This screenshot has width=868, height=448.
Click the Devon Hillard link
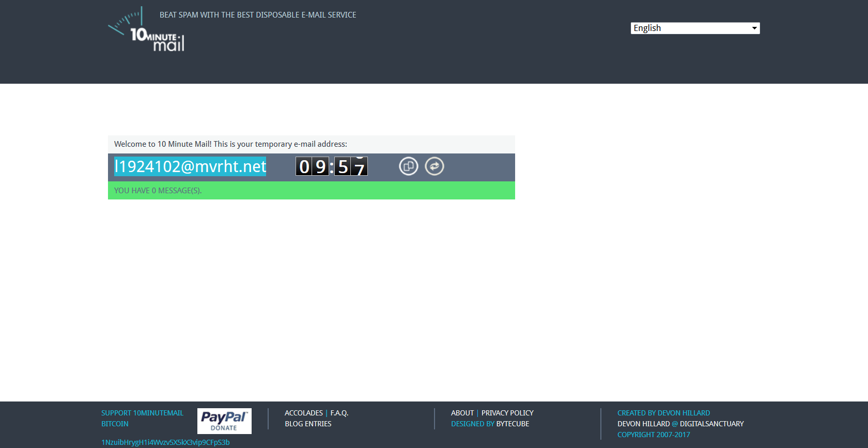[x=643, y=424]
